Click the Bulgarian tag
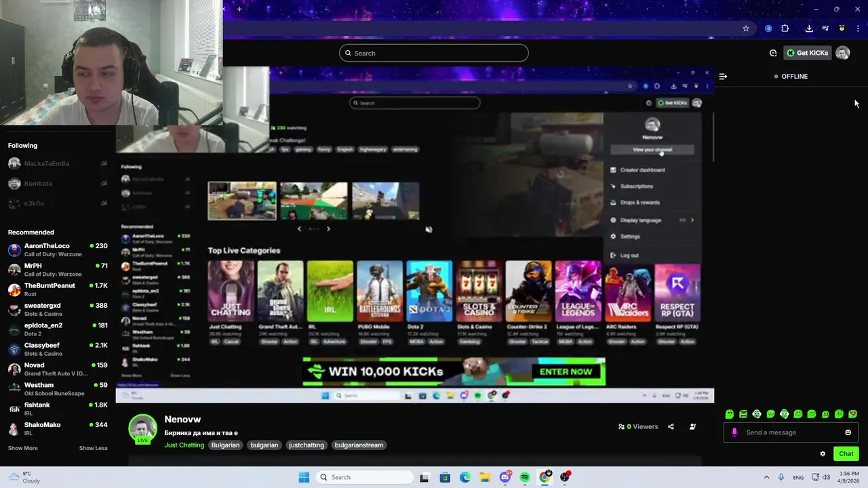 pos(225,445)
